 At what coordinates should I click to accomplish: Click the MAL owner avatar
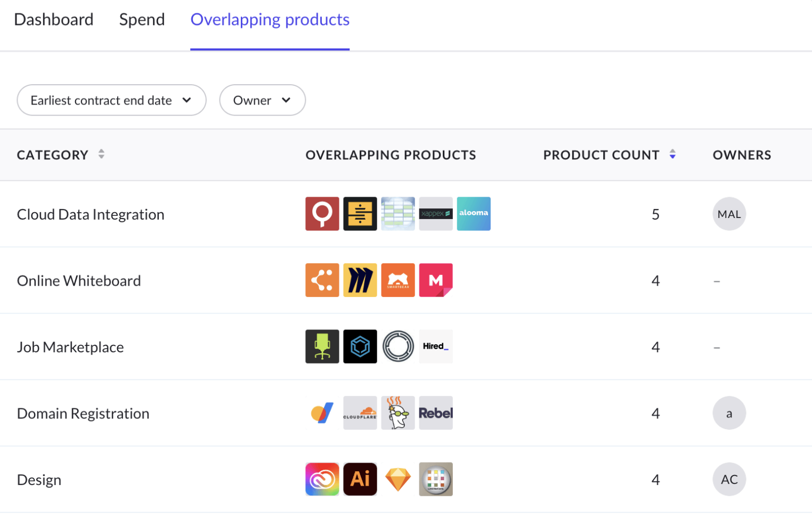(x=729, y=214)
